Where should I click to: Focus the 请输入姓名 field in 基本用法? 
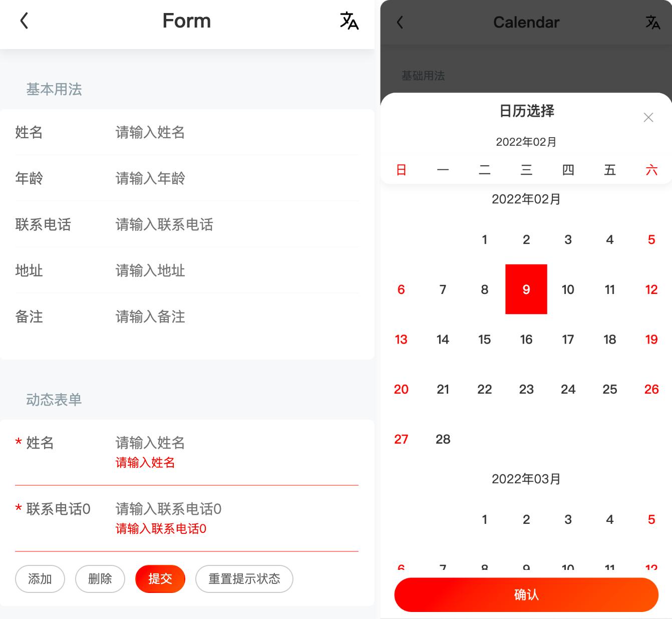(237, 132)
